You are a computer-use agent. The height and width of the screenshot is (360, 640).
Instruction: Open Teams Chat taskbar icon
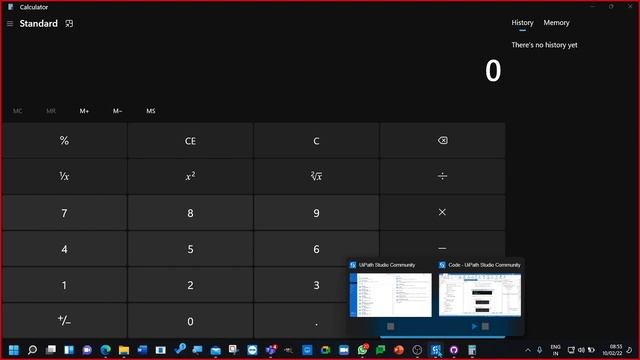pyautogui.click(x=87, y=350)
